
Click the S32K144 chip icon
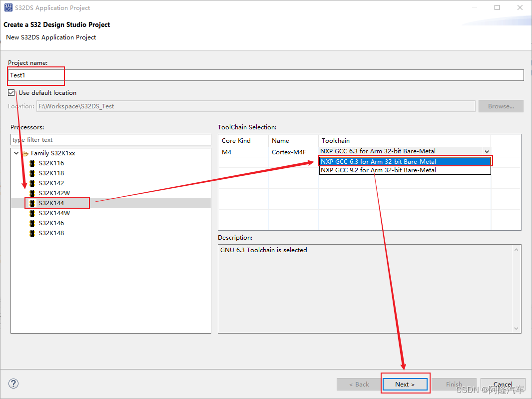32,203
